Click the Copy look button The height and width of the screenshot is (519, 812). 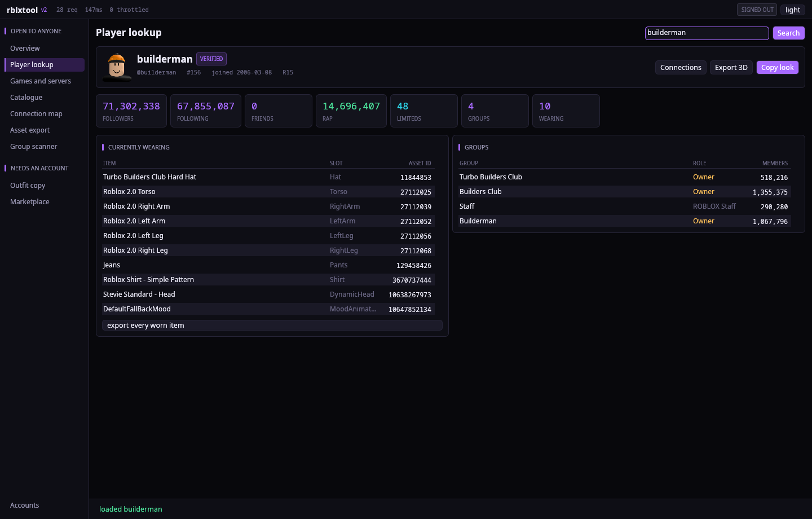pyautogui.click(x=777, y=68)
